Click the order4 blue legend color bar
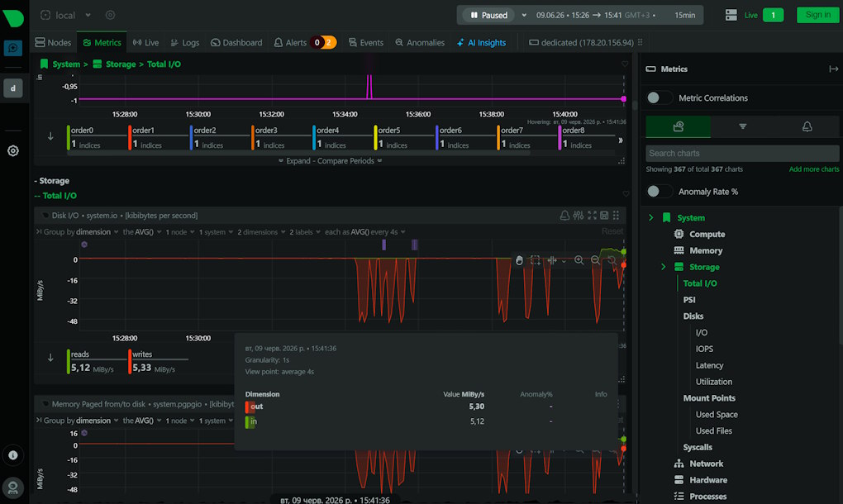This screenshot has height=504, width=843. pos(314,137)
